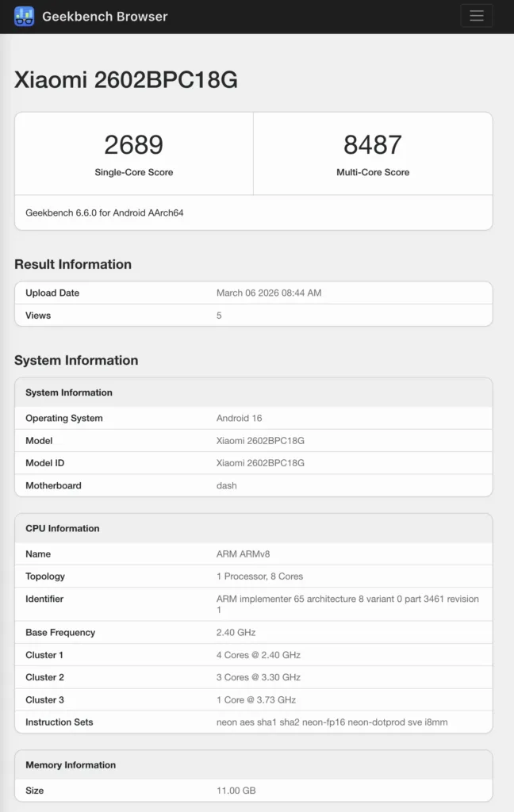Click the Views count value
The image size is (514, 812).
click(219, 315)
